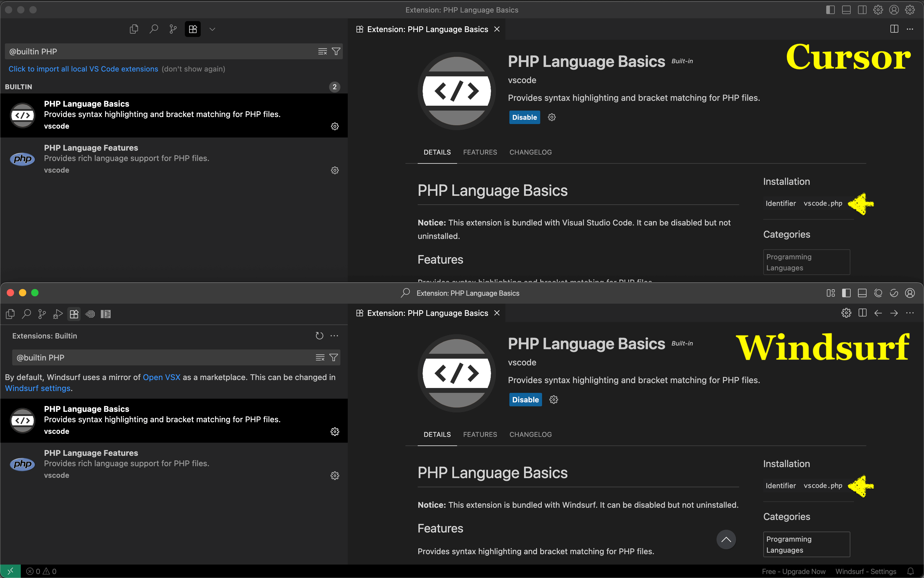This screenshot has width=924, height=578.
Task: Click Programming Languages category in Cursor
Action: point(807,262)
